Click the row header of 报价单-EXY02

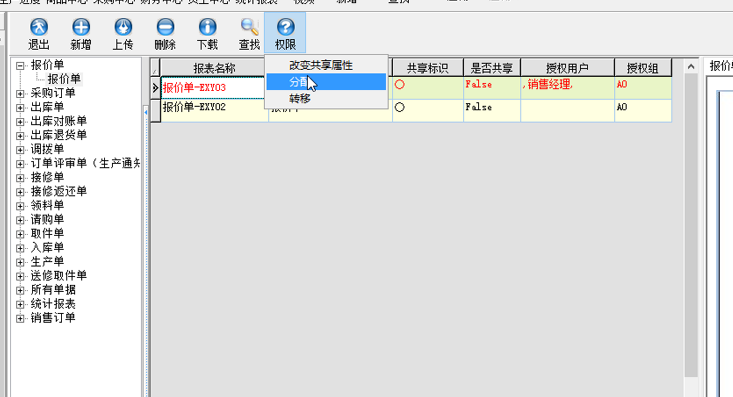[x=155, y=111]
